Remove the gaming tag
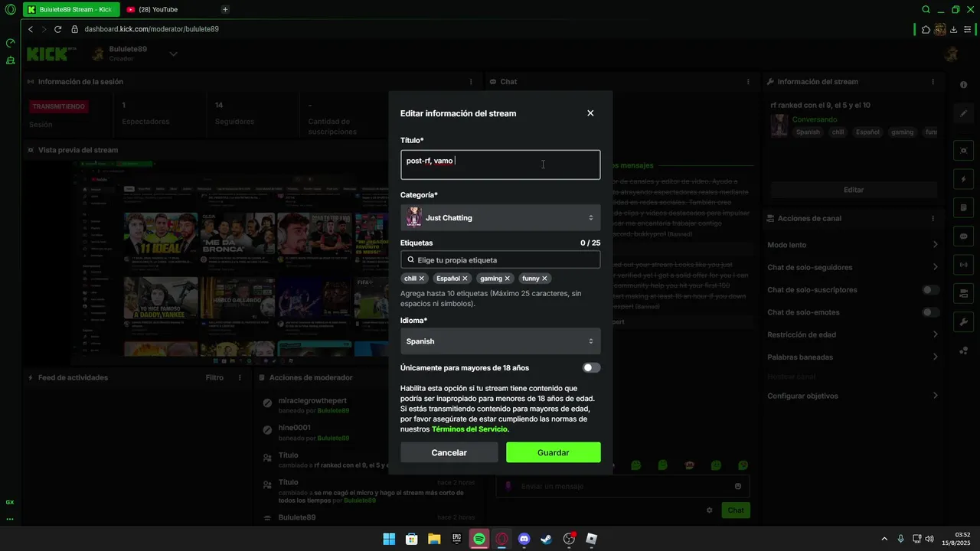Image resolution: width=980 pixels, height=551 pixels. point(507,279)
